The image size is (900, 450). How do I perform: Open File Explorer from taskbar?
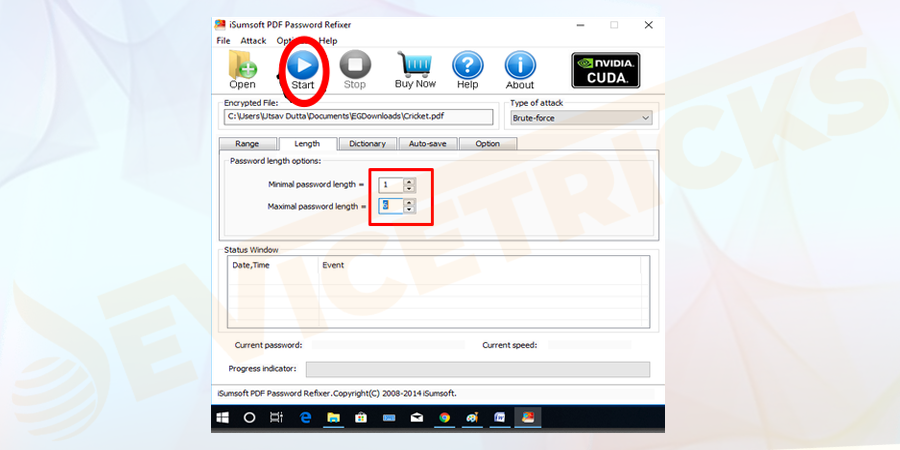(333, 418)
